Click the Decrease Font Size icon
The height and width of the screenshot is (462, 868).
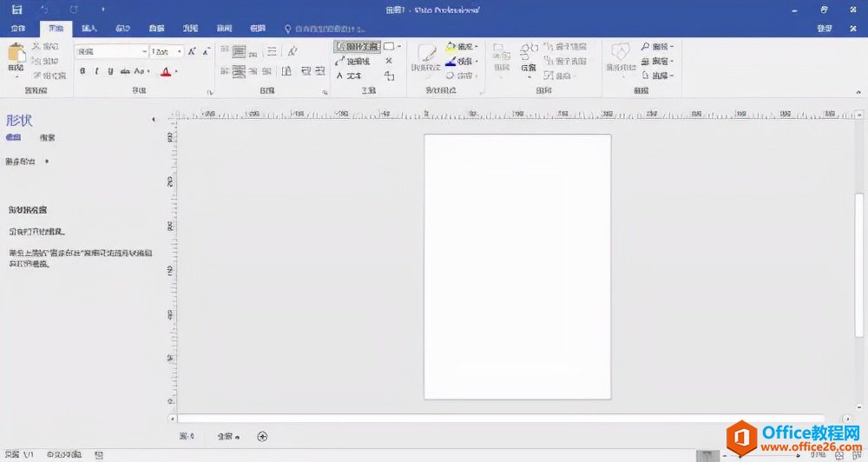tap(206, 51)
